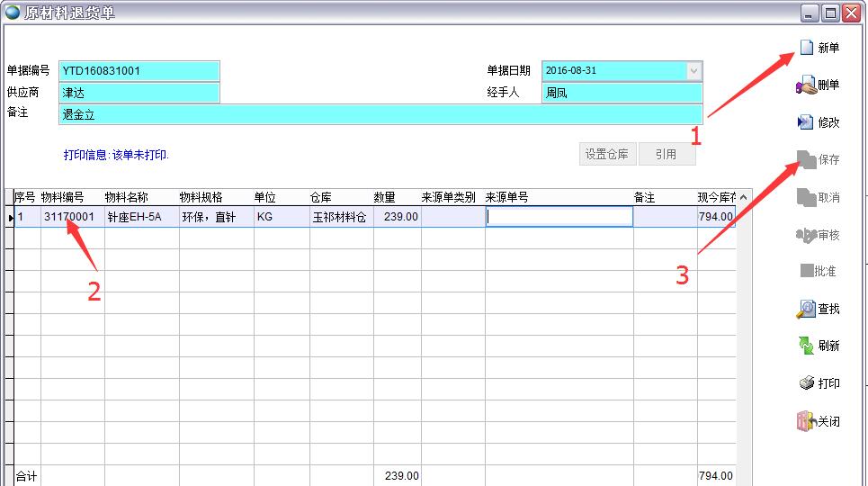Click the 取消 cancel icon
Viewport: 868px width, 486px height.
[x=806, y=197]
